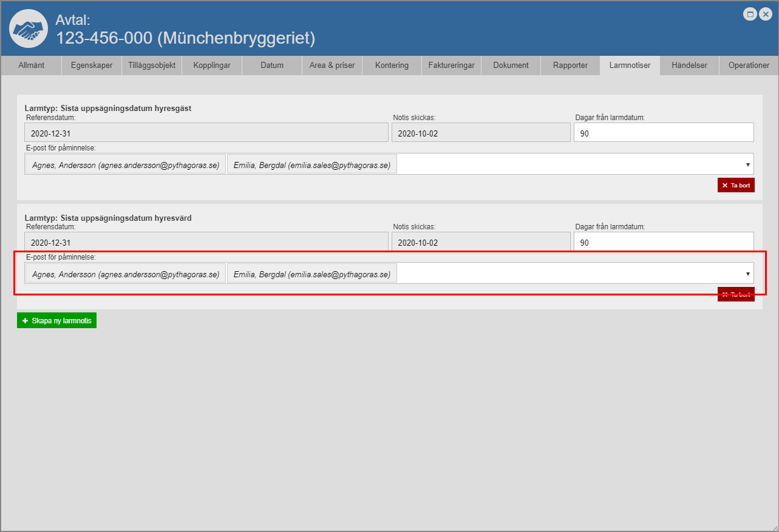Go to the Area & priser tab
779x532 pixels.
pyautogui.click(x=332, y=66)
